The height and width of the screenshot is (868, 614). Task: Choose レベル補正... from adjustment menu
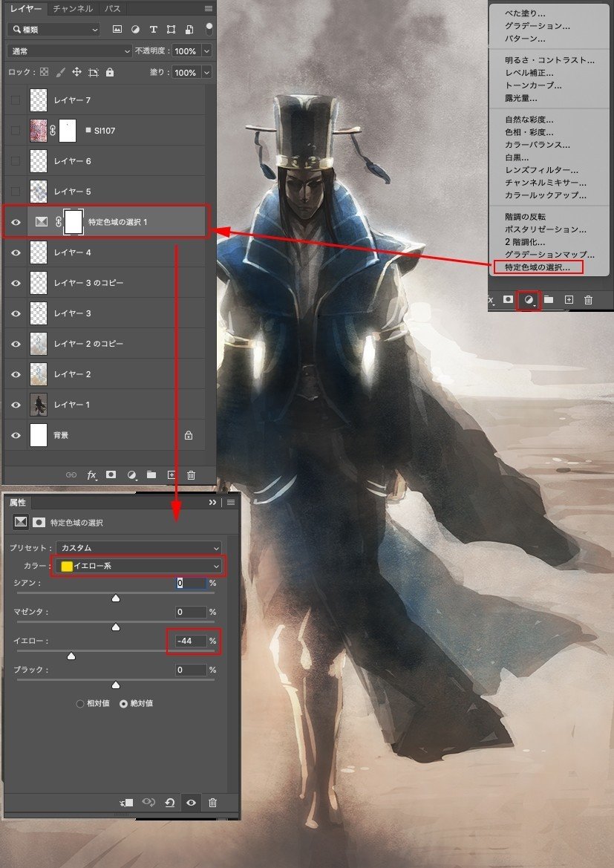[x=529, y=73]
